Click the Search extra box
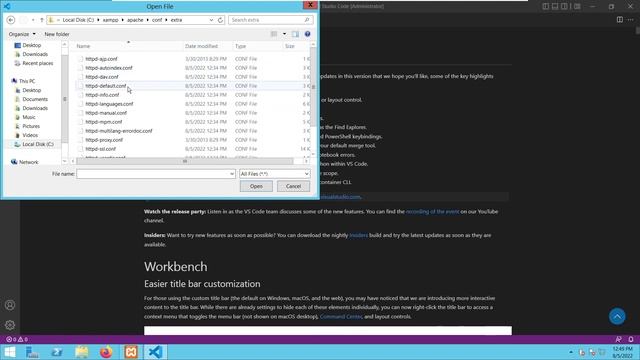The width and height of the screenshot is (640, 360). pyautogui.click(x=271, y=20)
